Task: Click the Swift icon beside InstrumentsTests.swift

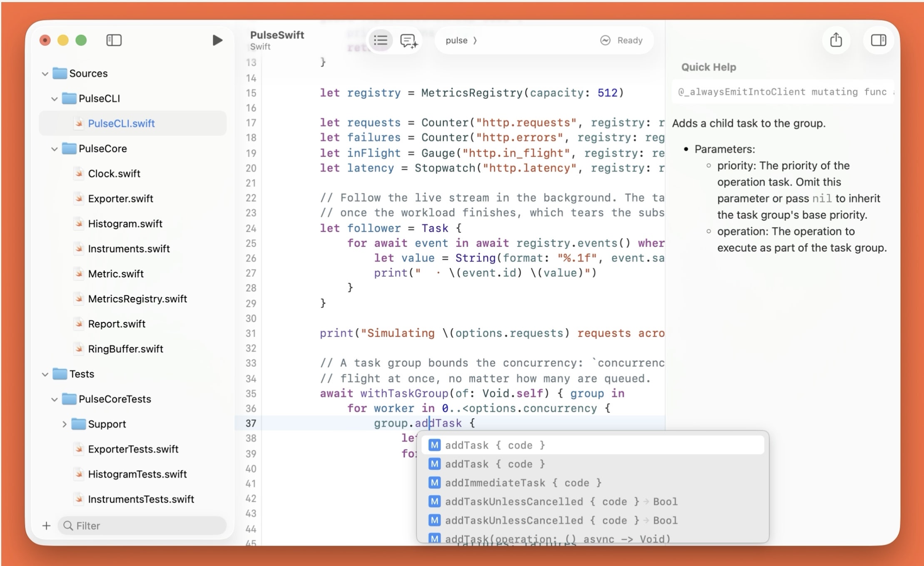Action: [79, 499]
